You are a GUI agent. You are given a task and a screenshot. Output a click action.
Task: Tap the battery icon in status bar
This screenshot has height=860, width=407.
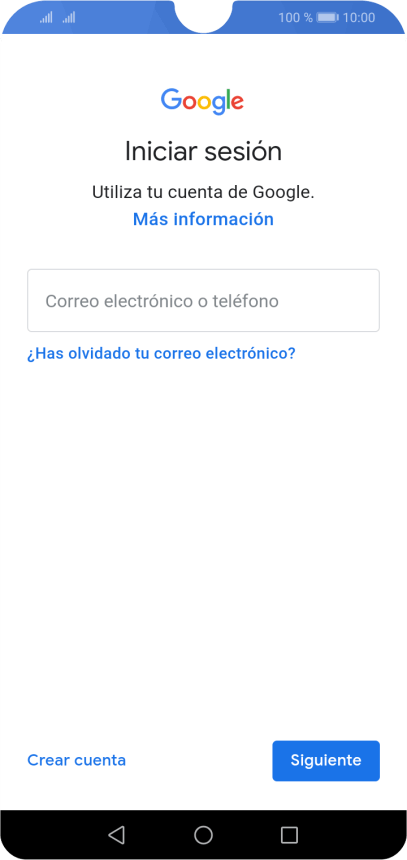click(327, 18)
